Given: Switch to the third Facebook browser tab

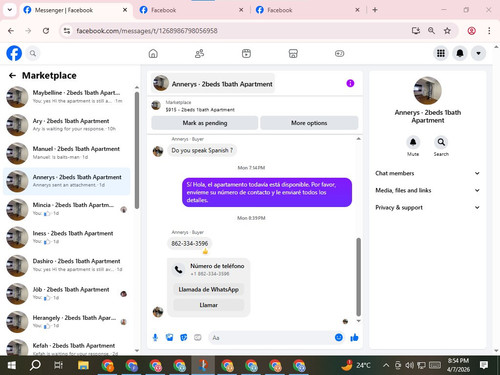Looking at the screenshot, I should (x=307, y=10).
